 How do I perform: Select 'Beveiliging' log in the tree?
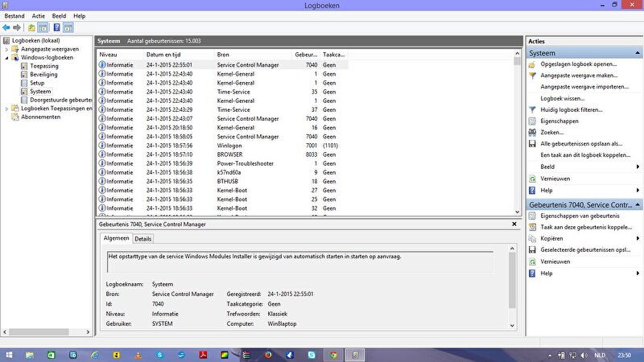coord(43,74)
